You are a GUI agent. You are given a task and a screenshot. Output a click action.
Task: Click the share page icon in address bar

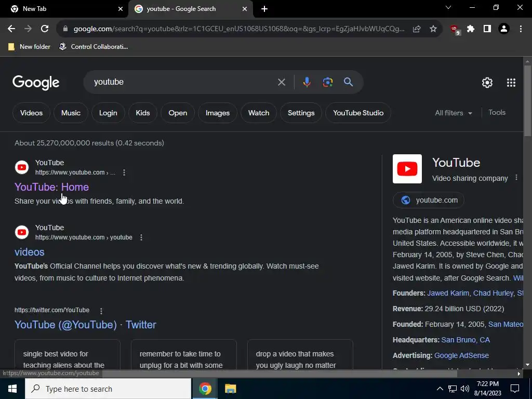(417, 29)
